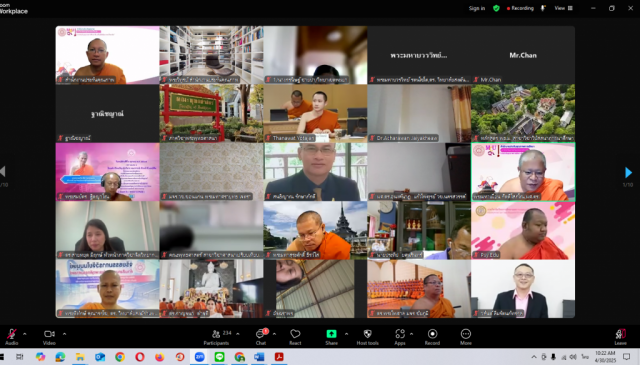The height and width of the screenshot is (365, 640).
Task: Open the More options menu
Action: [x=466, y=334]
